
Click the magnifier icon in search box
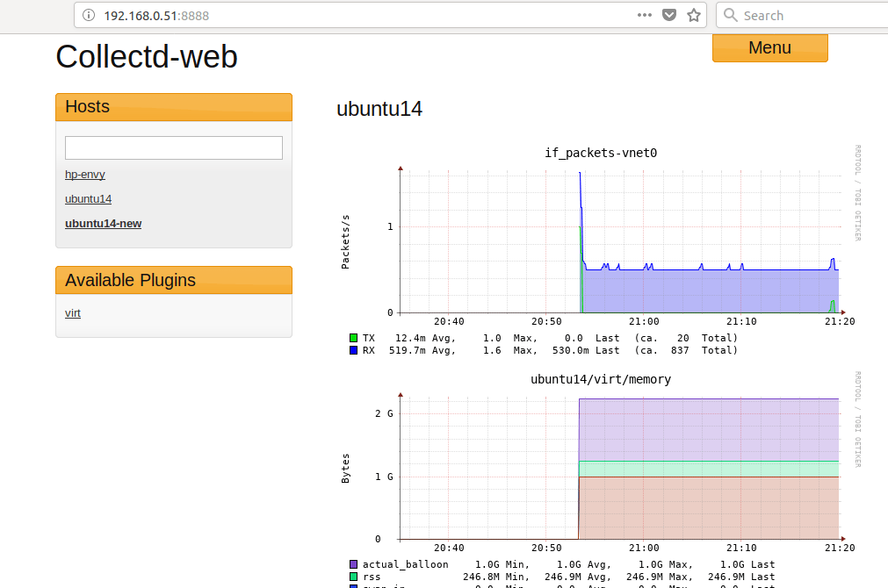tap(731, 15)
